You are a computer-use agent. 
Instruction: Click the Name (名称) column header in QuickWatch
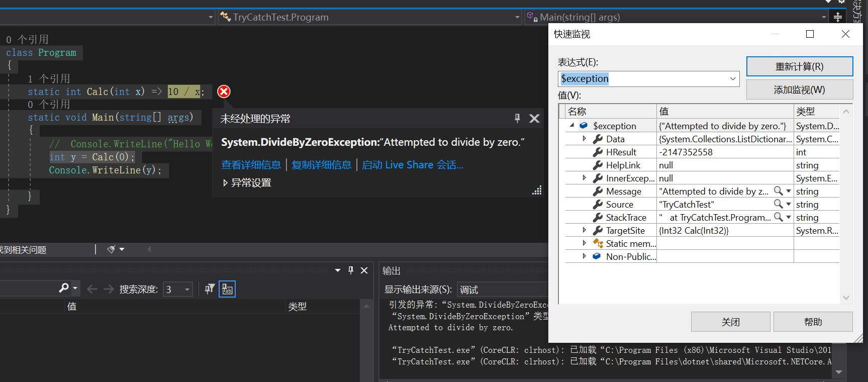[x=611, y=111]
